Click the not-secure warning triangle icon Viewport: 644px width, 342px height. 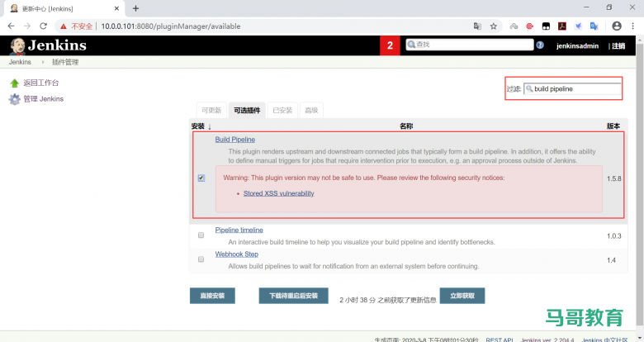(64, 26)
